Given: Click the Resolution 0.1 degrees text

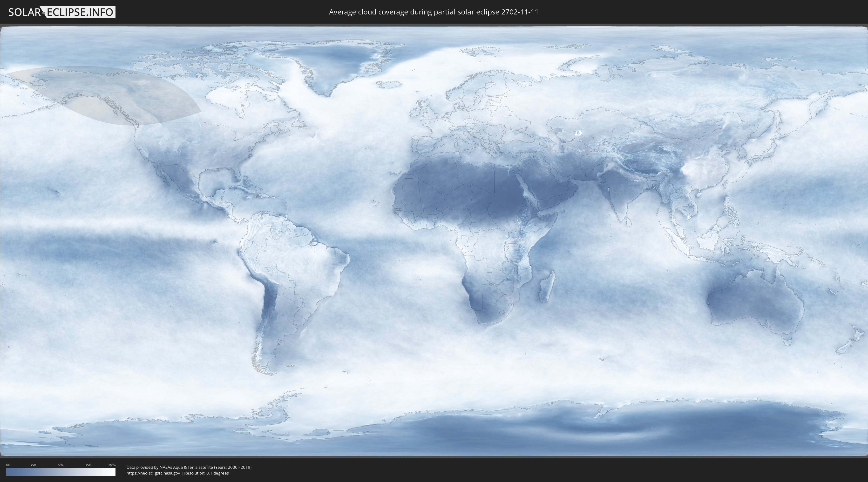Looking at the screenshot, I should pos(206,473).
